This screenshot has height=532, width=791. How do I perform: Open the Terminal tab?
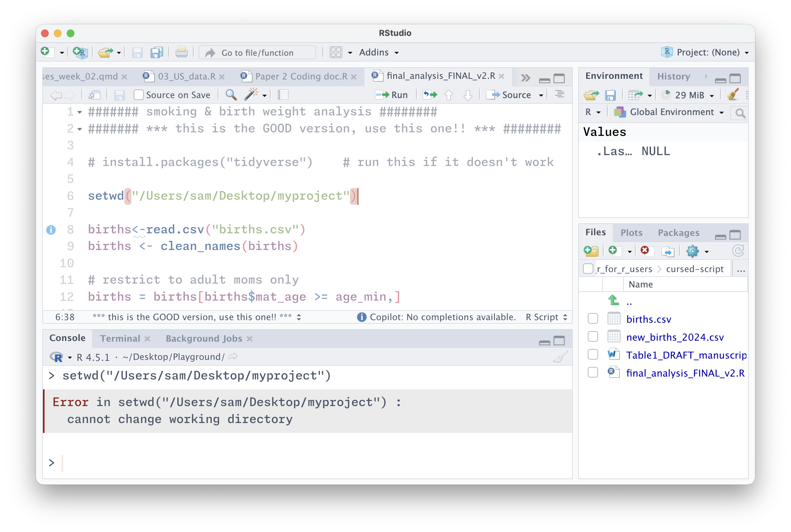click(x=120, y=339)
